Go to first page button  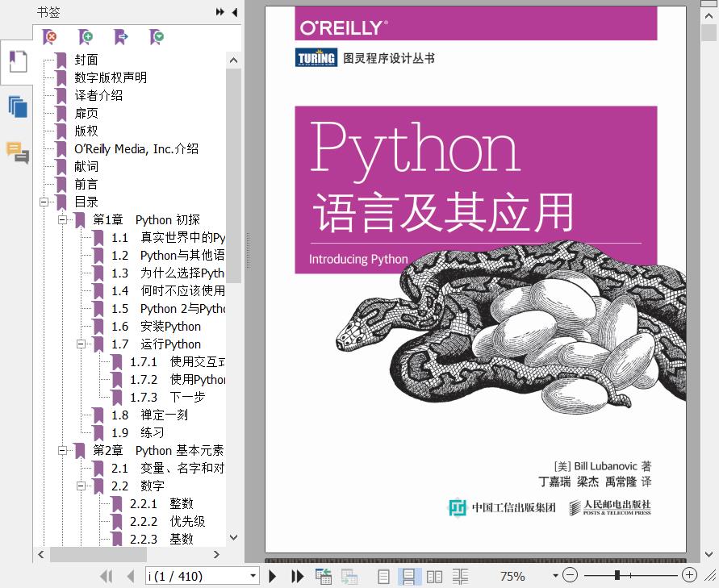click(107, 576)
